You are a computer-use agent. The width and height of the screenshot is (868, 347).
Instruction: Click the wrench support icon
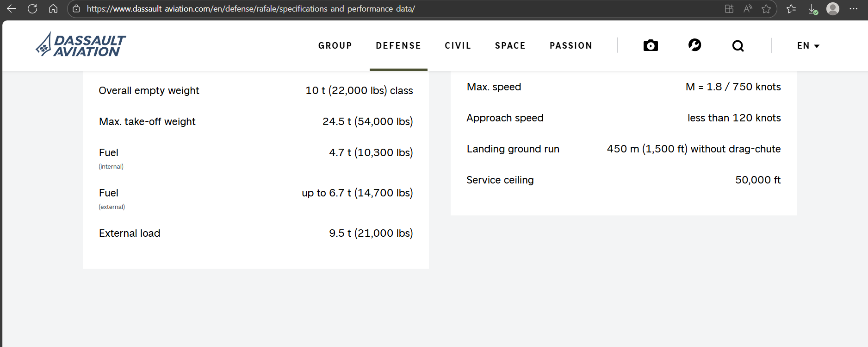[x=694, y=45]
